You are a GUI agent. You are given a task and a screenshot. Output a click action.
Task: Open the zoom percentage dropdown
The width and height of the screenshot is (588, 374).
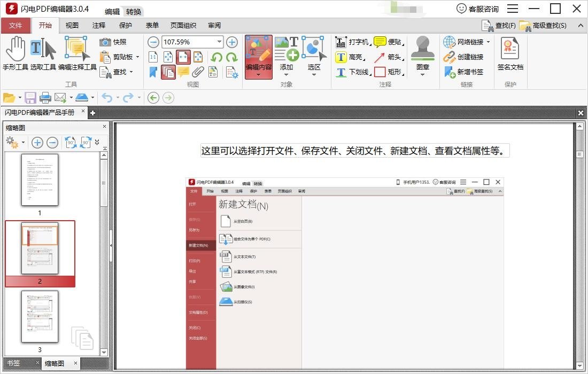pos(220,42)
